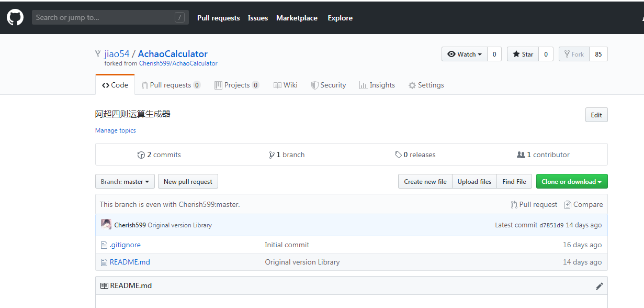Screen dimensions: 644x308
Task: Click Find File button
Action: 514,181
